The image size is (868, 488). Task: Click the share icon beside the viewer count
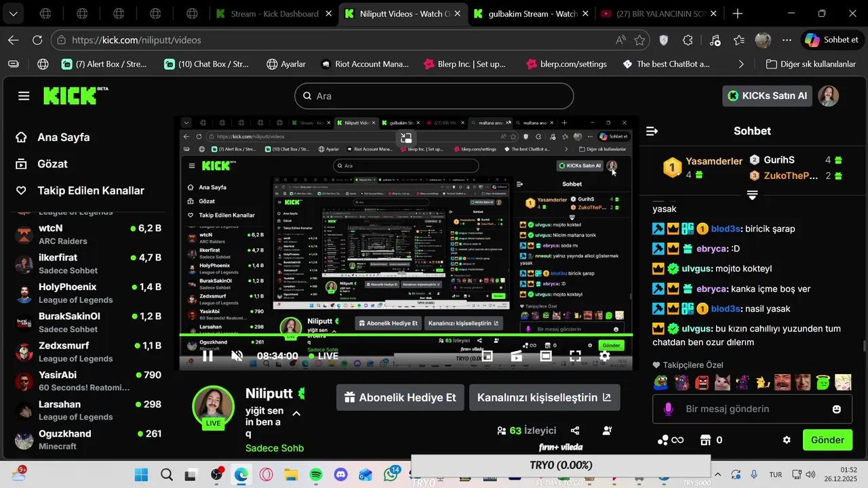tap(574, 430)
